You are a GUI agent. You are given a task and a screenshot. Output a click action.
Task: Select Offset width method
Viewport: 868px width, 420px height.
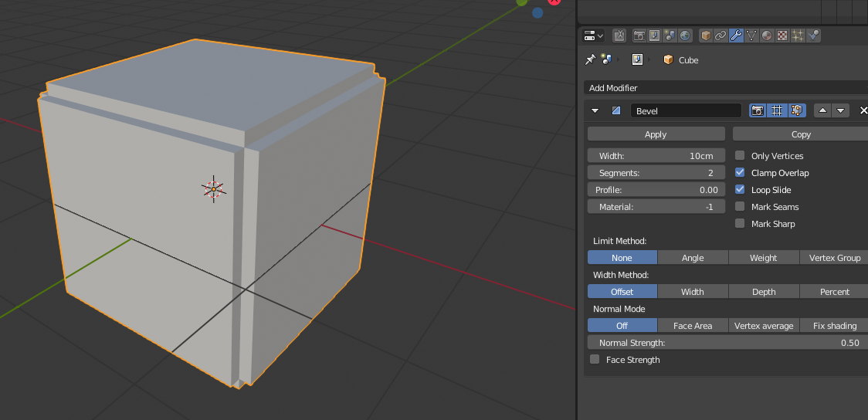pyautogui.click(x=622, y=292)
